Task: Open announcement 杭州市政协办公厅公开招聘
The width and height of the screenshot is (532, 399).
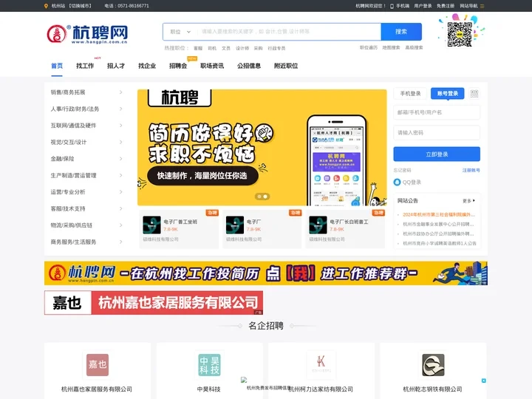Action: click(x=438, y=233)
